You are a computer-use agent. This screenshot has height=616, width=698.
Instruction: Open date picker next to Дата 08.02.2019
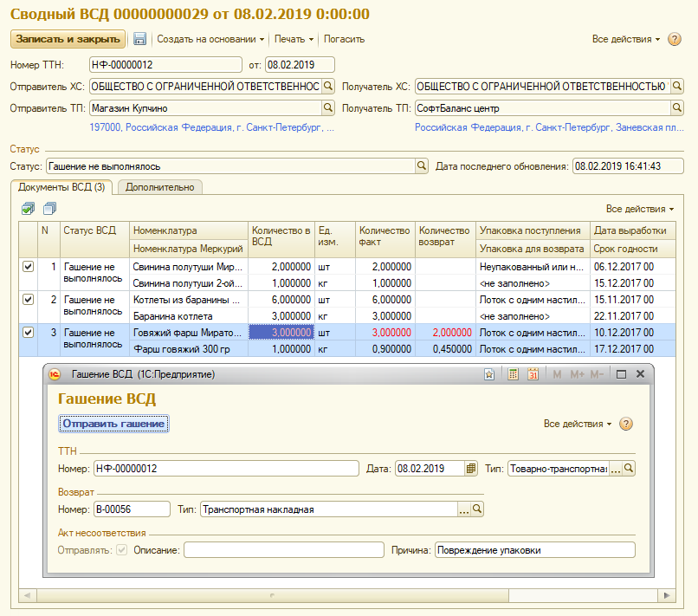coord(470,469)
